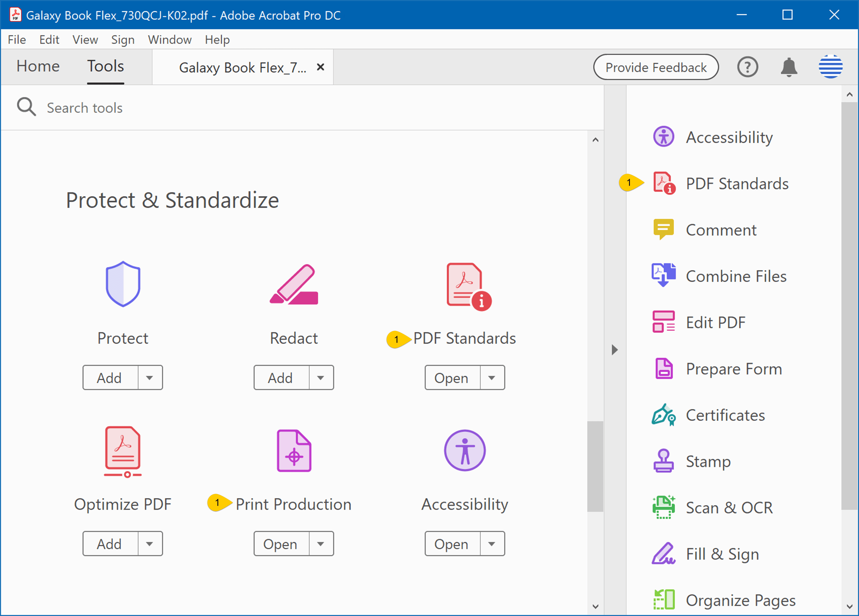Expand the PDF Standards Open dropdown arrow

[492, 377]
